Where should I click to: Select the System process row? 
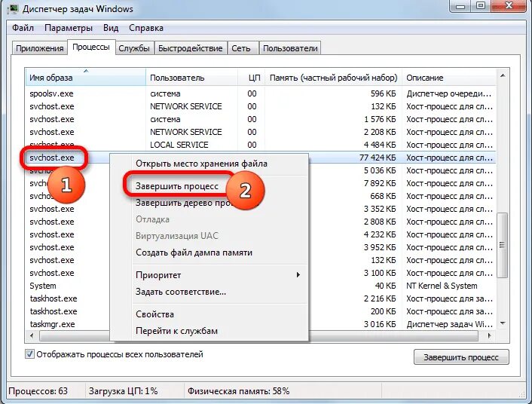[x=261, y=286]
